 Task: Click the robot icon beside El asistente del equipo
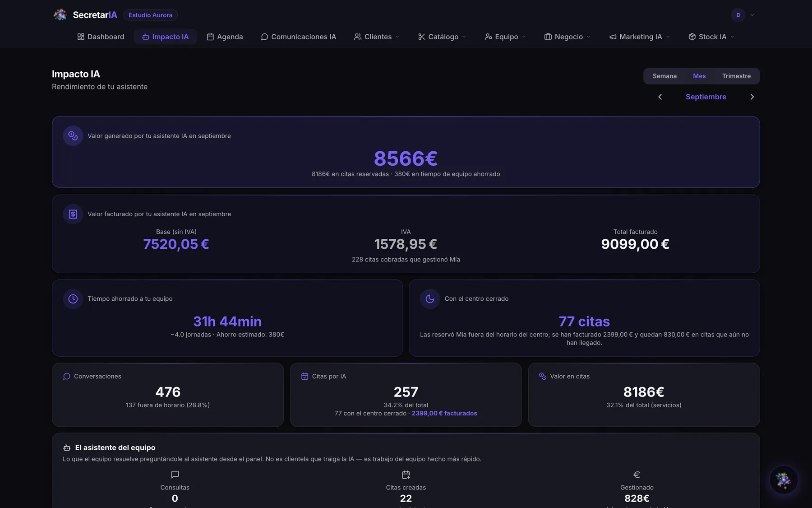point(67,447)
